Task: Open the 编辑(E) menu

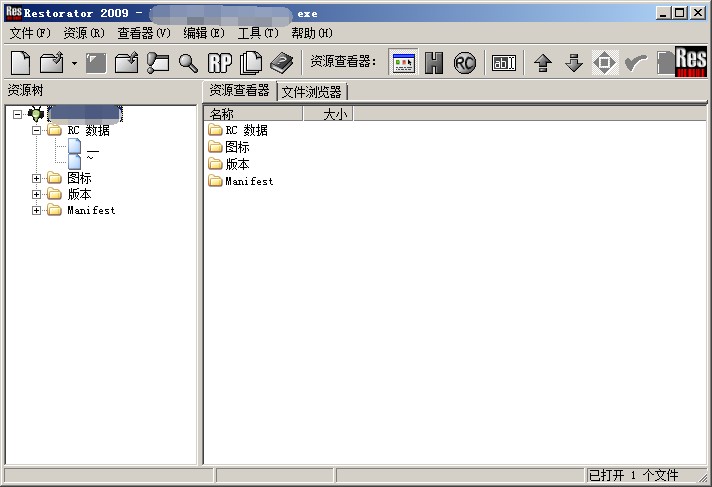Action: (x=204, y=33)
